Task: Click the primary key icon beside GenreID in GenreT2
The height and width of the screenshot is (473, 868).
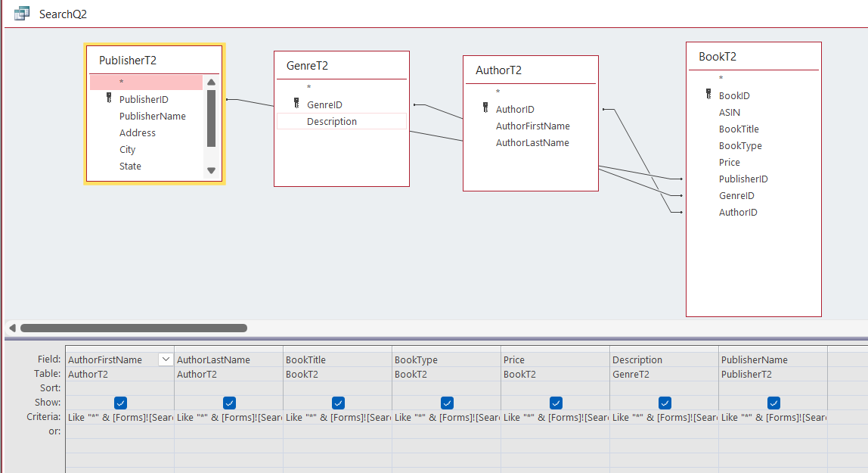Action: pos(296,104)
